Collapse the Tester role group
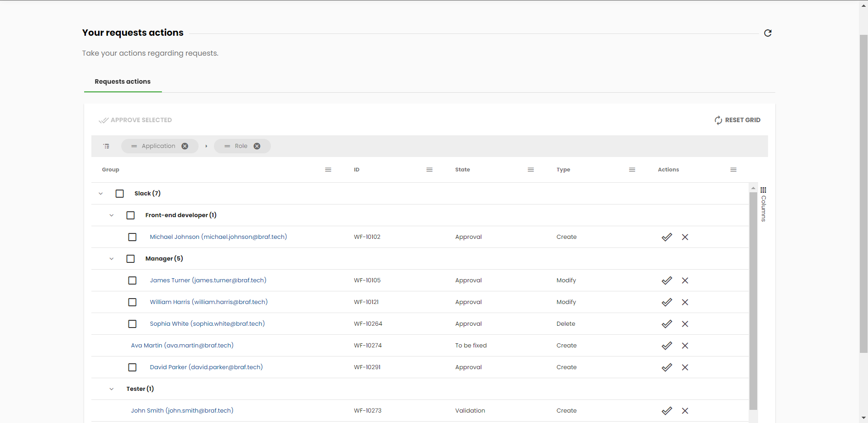 pyautogui.click(x=111, y=389)
